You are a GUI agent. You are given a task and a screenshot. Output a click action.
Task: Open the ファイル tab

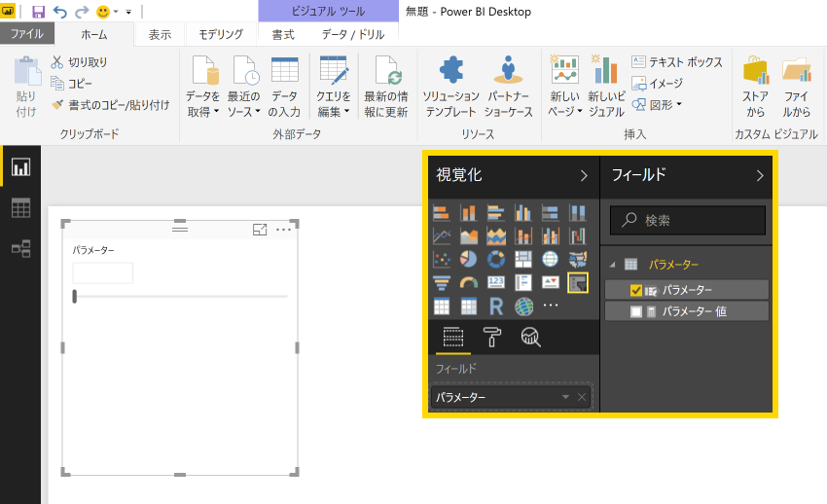(27, 34)
